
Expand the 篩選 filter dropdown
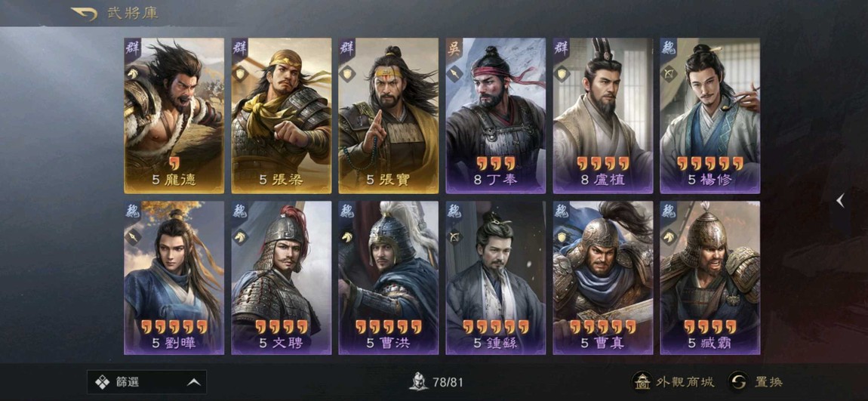pyautogui.click(x=146, y=381)
